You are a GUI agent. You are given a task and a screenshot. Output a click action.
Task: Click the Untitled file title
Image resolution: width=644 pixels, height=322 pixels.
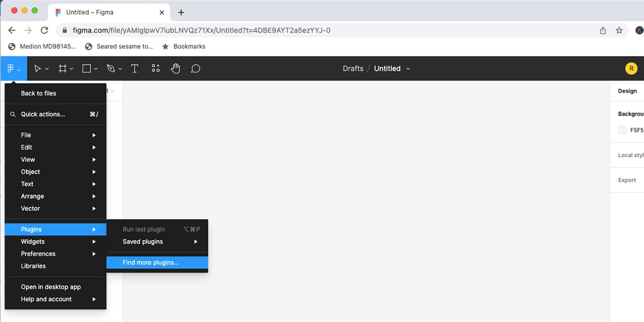point(387,69)
